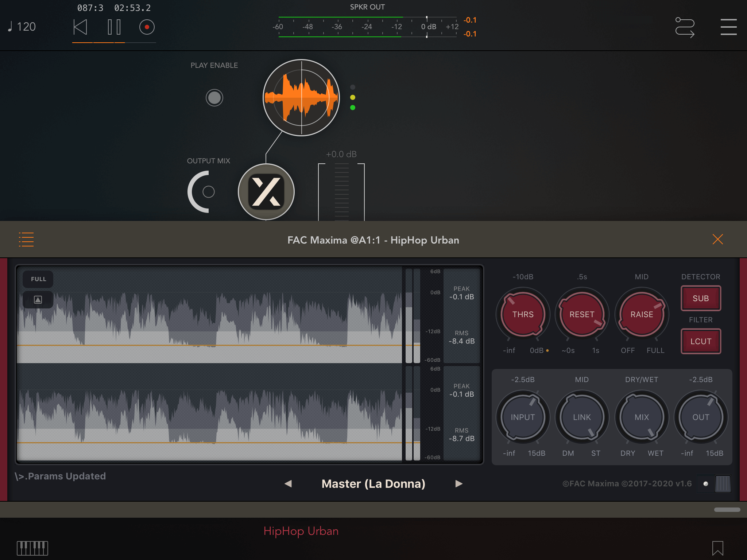
Task: Go to next preset with right arrow
Action: click(x=459, y=483)
